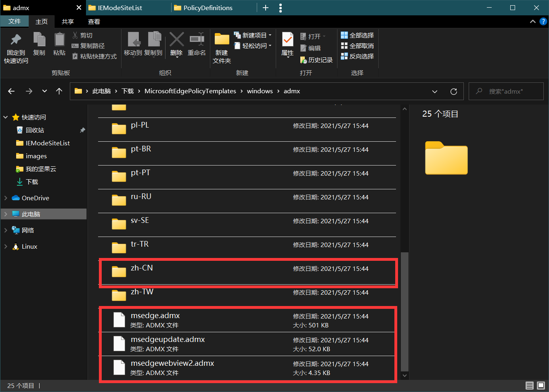This screenshot has height=392, width=549.
Task: Open Properties (属性) in the ribbon
Action: [x=287, y=44]
